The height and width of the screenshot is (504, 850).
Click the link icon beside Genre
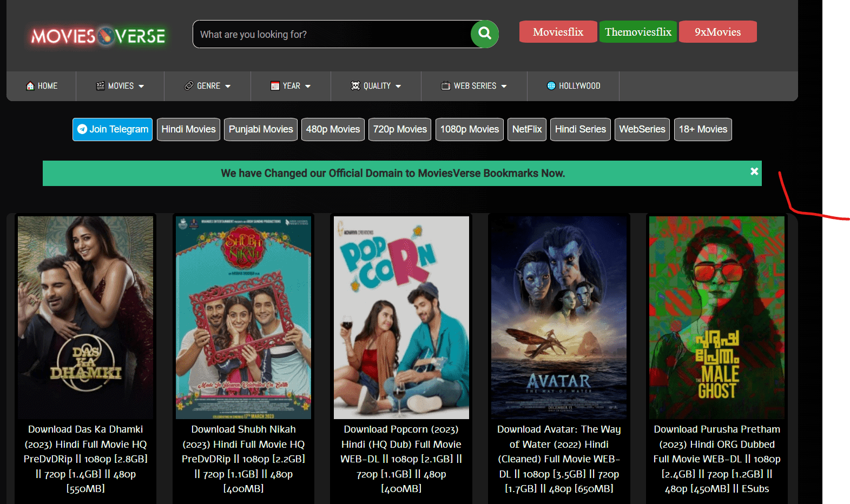pyautogui.click(x=189, y=86)
